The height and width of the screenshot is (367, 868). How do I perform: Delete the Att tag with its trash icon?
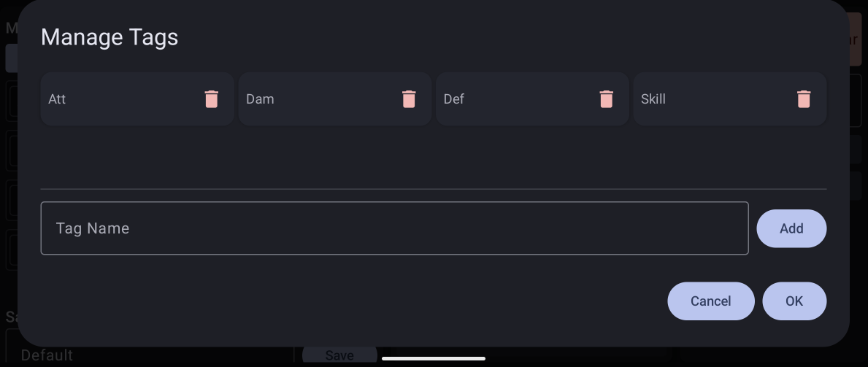coord(212,99)
